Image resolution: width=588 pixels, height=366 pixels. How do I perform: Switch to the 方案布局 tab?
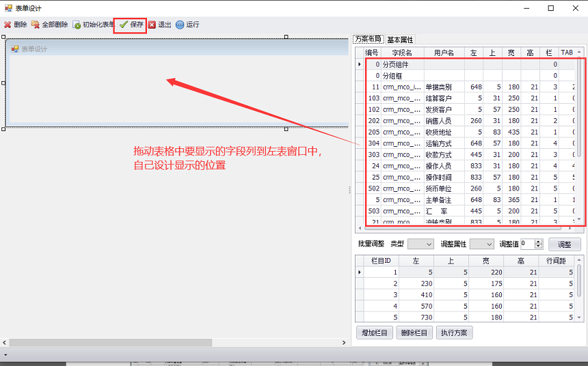click(x=369, y=39)
